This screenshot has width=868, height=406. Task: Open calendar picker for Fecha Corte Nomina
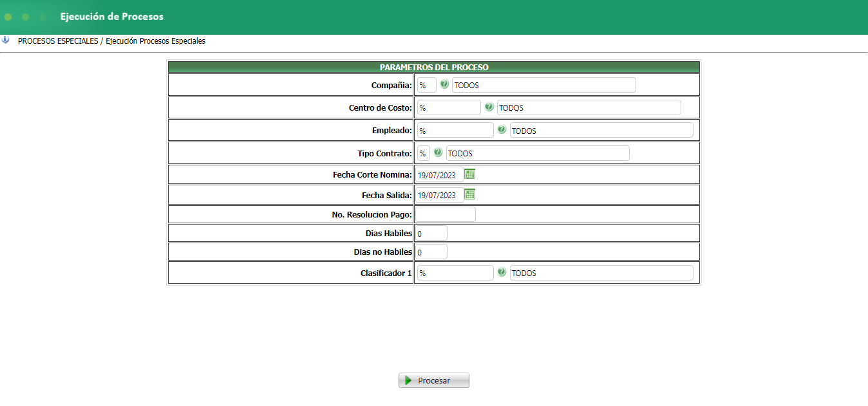click(470, 174)
